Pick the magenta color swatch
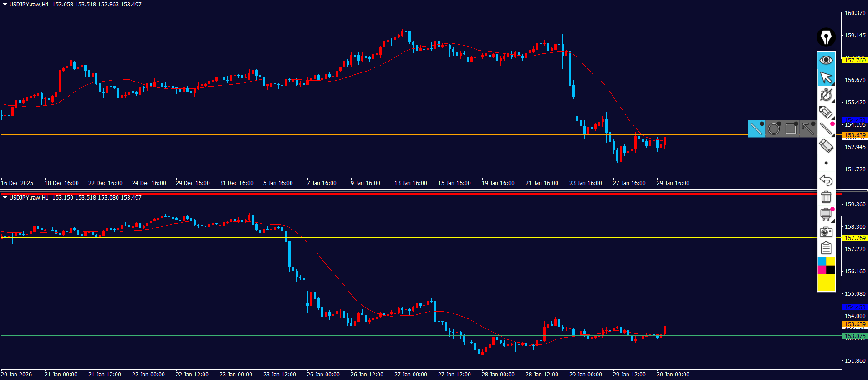The width and height of the screenshot is (868, 380). pos(822,270)
